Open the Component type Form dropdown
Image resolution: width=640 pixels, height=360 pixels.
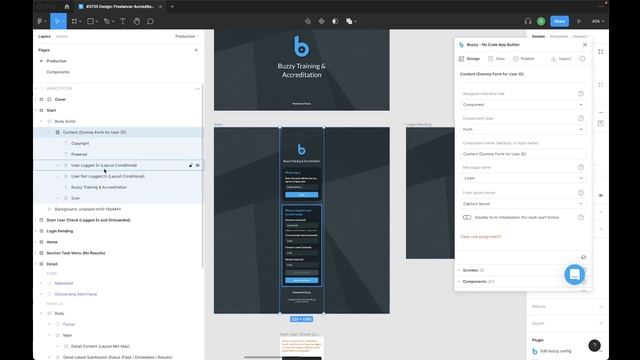522,129
